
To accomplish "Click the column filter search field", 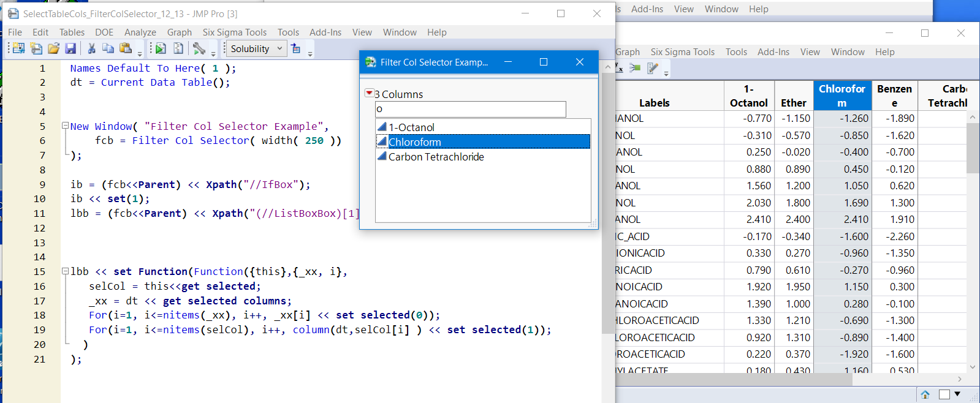I will [470, 109].
